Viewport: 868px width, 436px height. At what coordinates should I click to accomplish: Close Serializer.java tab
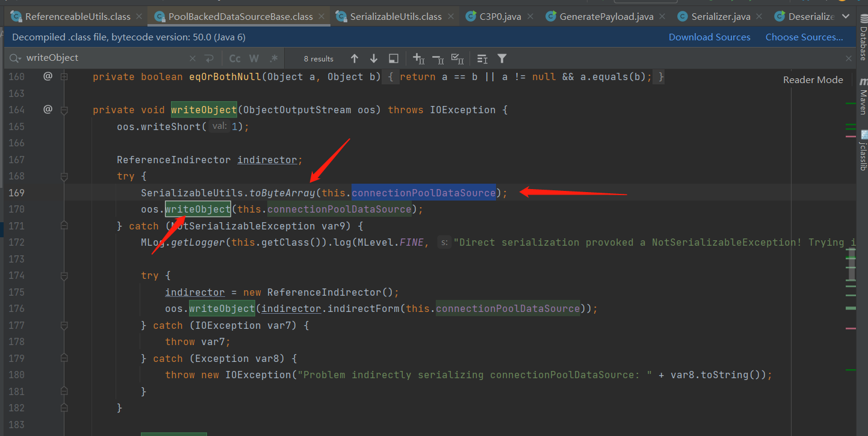tap(758, 16)
